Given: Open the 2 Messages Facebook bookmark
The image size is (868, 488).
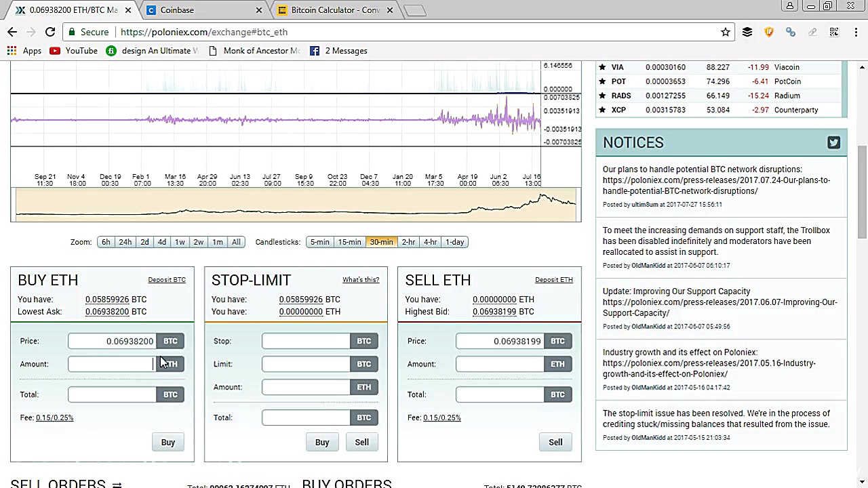Looking at the screenshot, I should (338, 51).
